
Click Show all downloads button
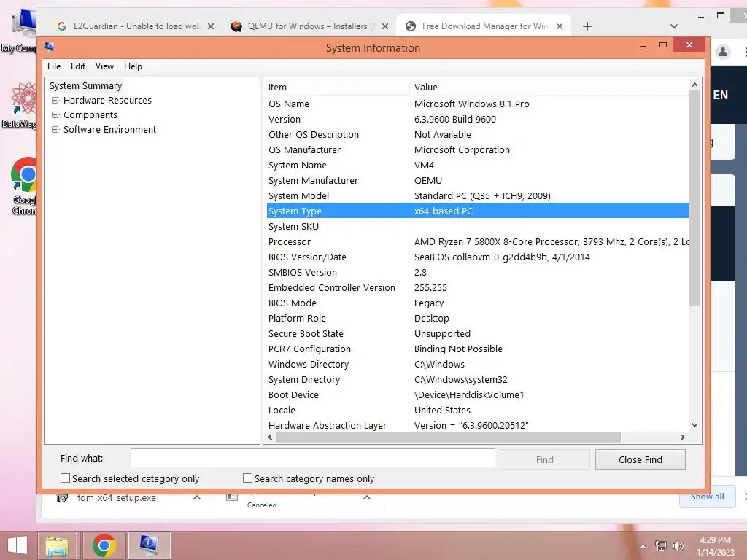coord(707,497)
